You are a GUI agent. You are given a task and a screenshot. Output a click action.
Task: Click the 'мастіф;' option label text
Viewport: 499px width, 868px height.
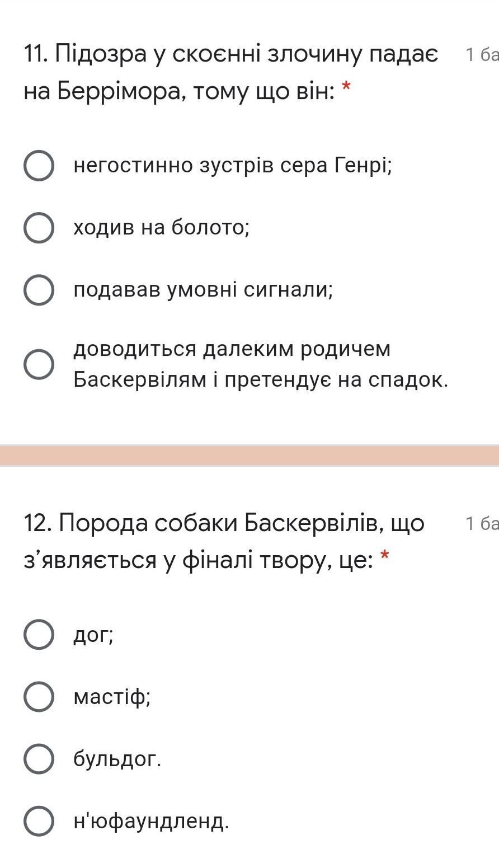coord(112,697)
